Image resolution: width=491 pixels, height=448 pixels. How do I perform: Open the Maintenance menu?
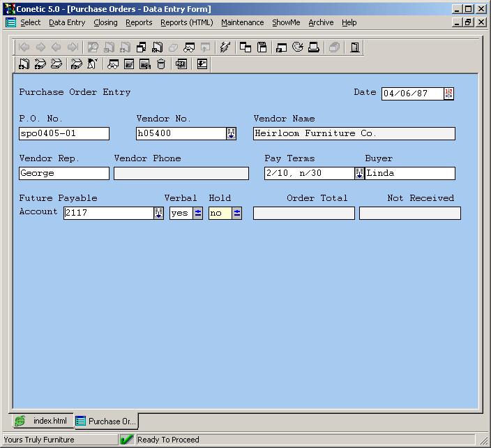click(242, 22)
